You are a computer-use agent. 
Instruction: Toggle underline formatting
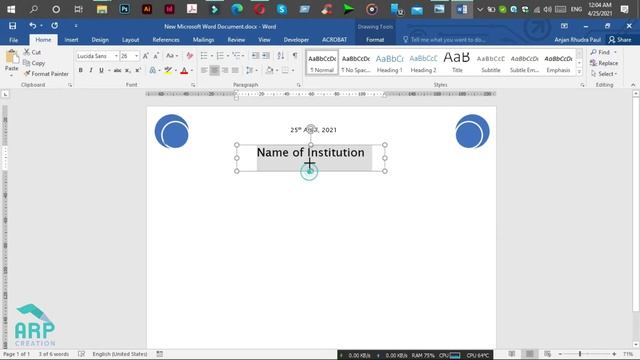click(101, 70)
